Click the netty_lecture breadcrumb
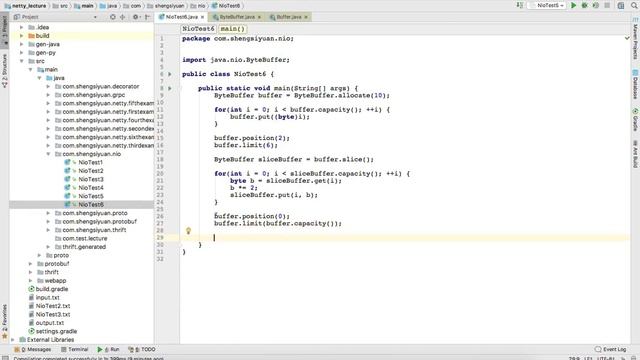This screenshot has height=360, width=640. click(25, 6)
